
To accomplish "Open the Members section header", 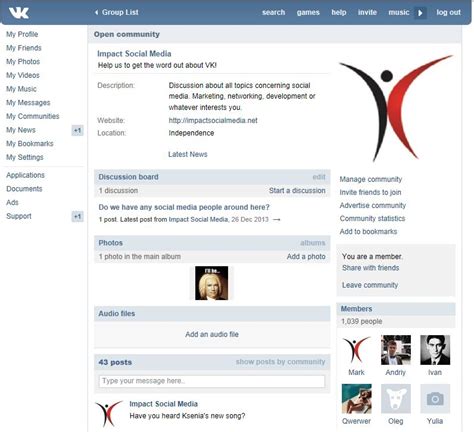I will coord(396,309).
